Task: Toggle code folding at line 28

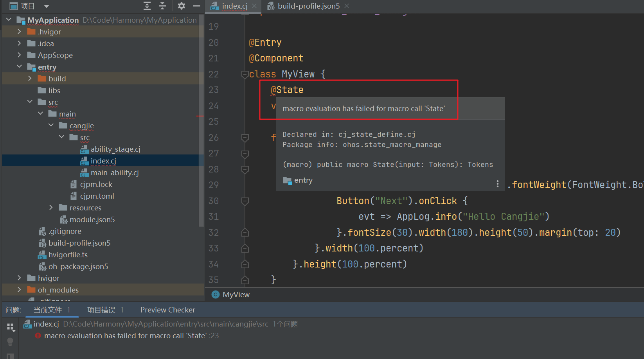Action: point(245,169)
